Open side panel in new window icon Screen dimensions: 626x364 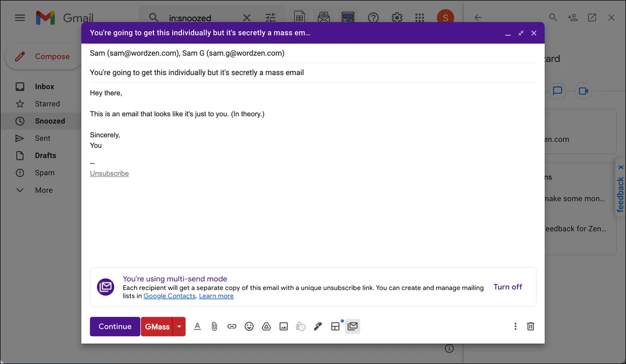(x=592, y=18)
